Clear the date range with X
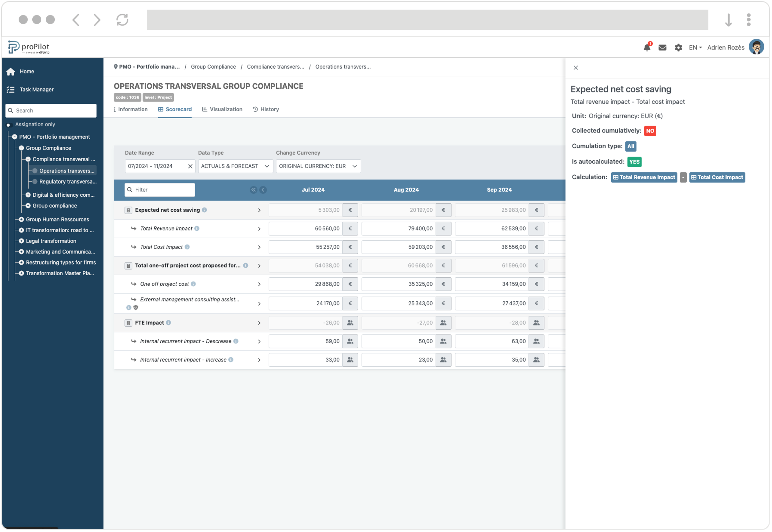 (190, 166)
